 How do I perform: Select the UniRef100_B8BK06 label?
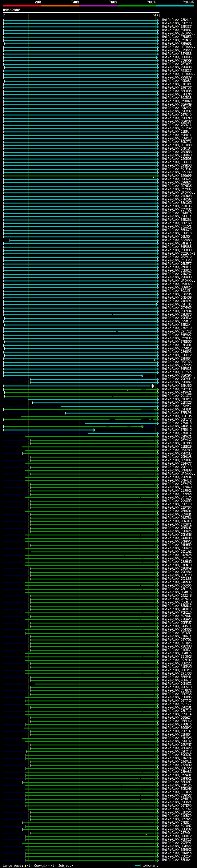tap(177, 57)
